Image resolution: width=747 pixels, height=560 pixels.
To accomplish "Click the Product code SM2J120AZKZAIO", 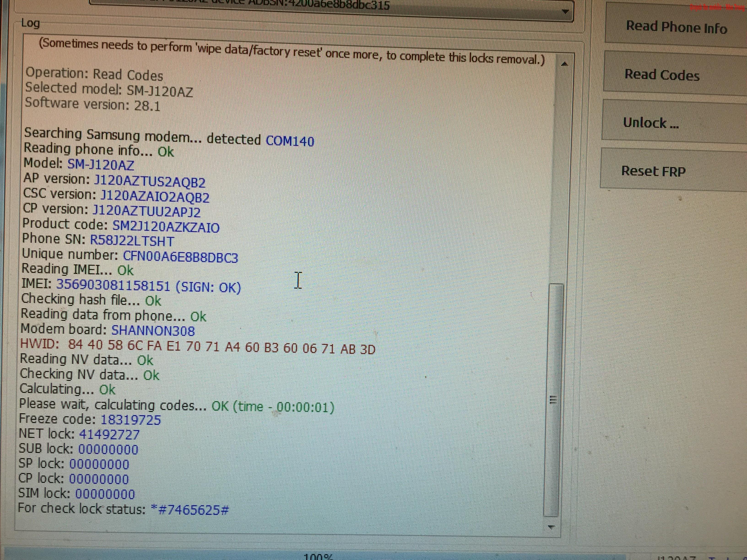I will tap(166, 226).
